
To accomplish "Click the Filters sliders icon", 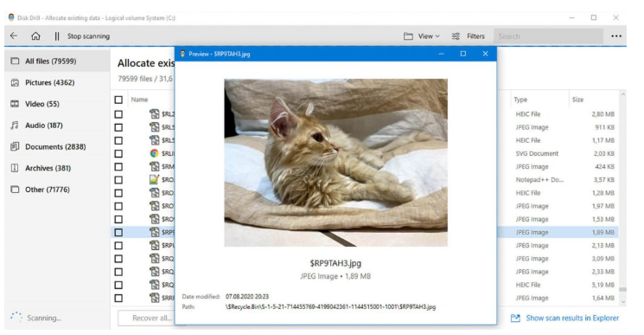I will click(x=456, y=36).
